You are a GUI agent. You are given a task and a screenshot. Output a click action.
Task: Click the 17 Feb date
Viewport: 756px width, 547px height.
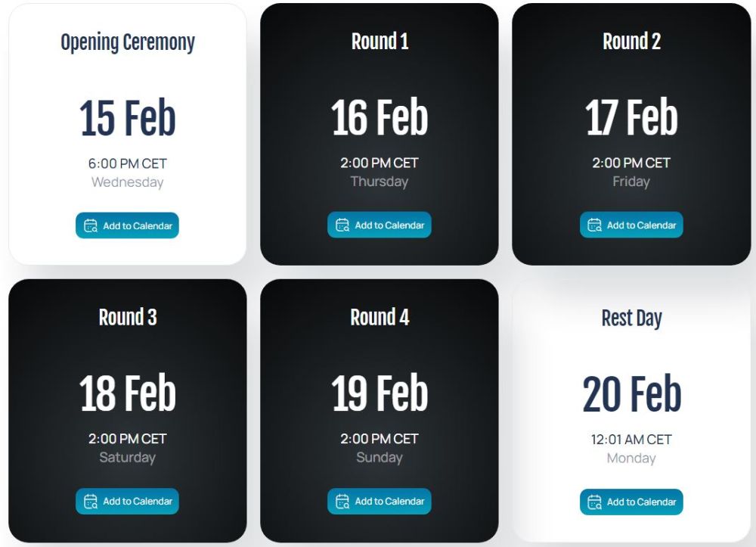(x=631, y=119)
